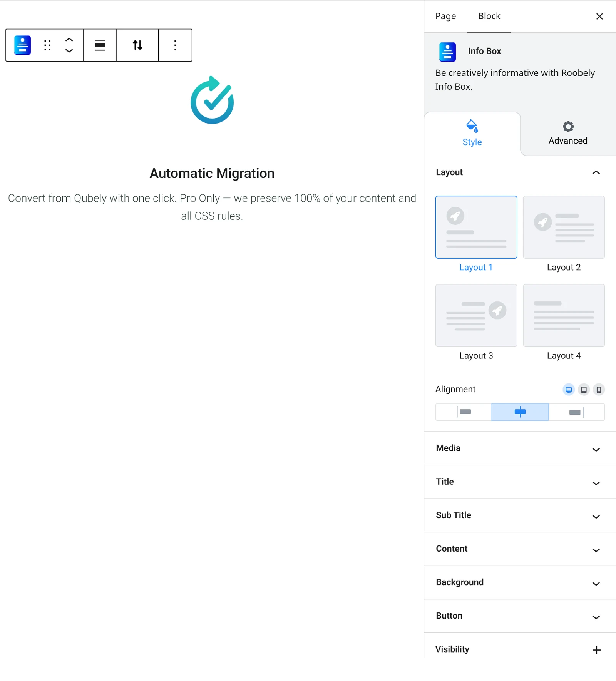Screen dimensions: 616x681
Task: Expand the Content section
Action: (520, 549)
